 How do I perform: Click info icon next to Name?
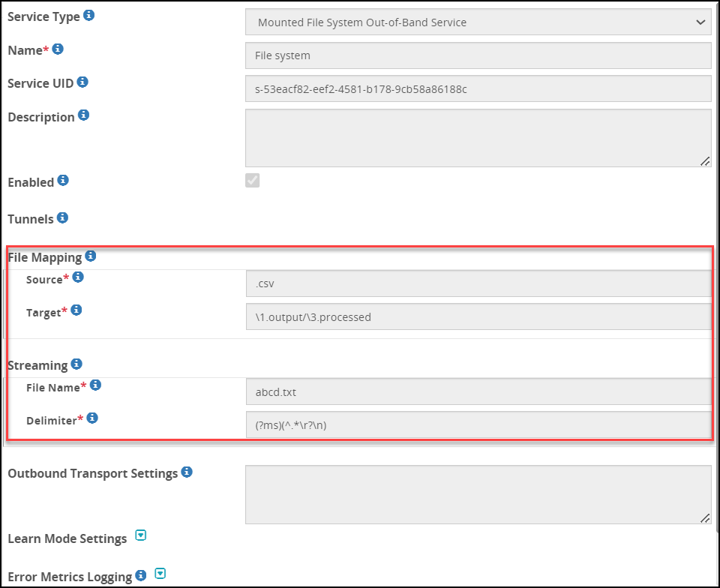58,49
